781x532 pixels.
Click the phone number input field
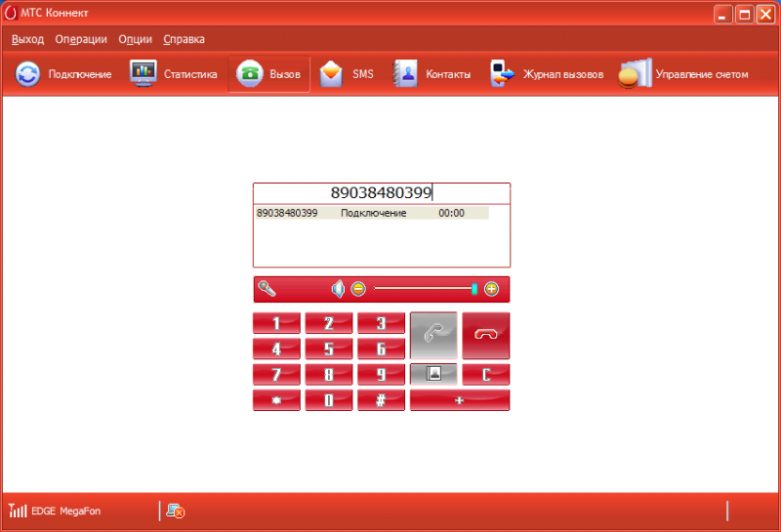click(382, 192)
